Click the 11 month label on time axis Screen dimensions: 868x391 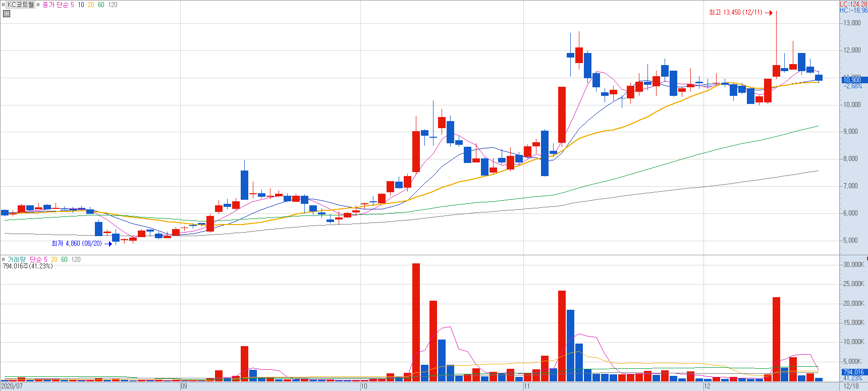(x=527, y=386)
